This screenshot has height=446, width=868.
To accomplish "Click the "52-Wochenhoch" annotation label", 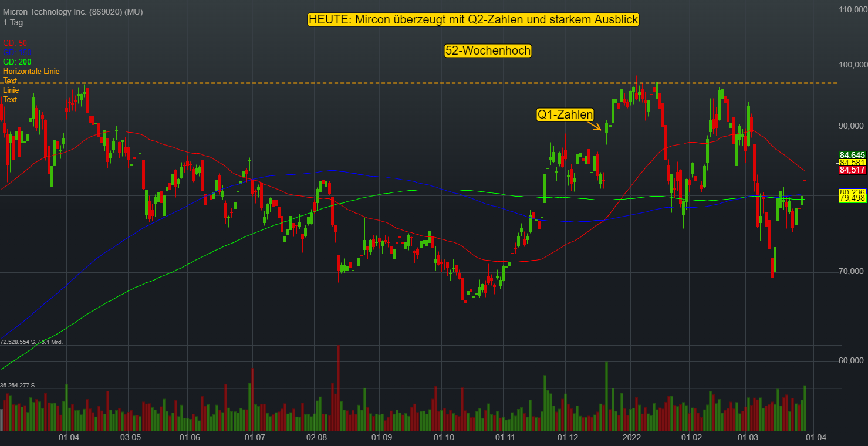I will (488, 51).
